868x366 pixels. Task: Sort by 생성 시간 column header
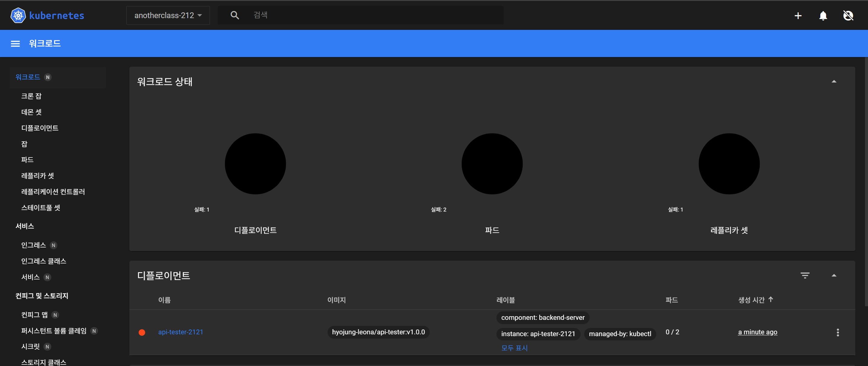point(751,300)
